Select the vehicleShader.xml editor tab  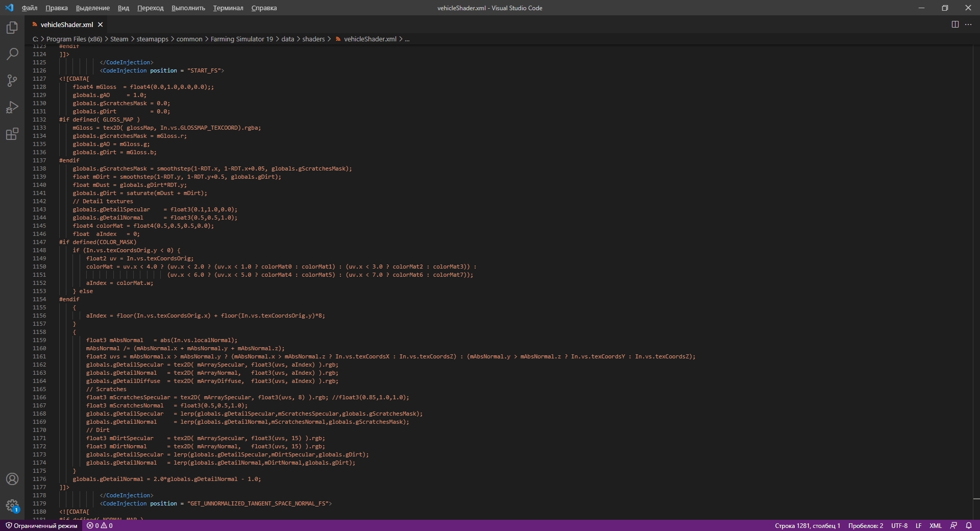point(66,25)
